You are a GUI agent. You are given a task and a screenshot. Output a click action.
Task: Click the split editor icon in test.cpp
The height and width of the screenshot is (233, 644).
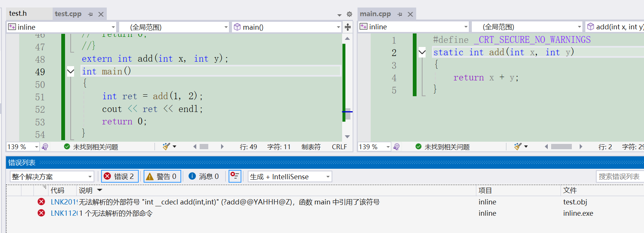pyautogui.click(x=348, y=27)
